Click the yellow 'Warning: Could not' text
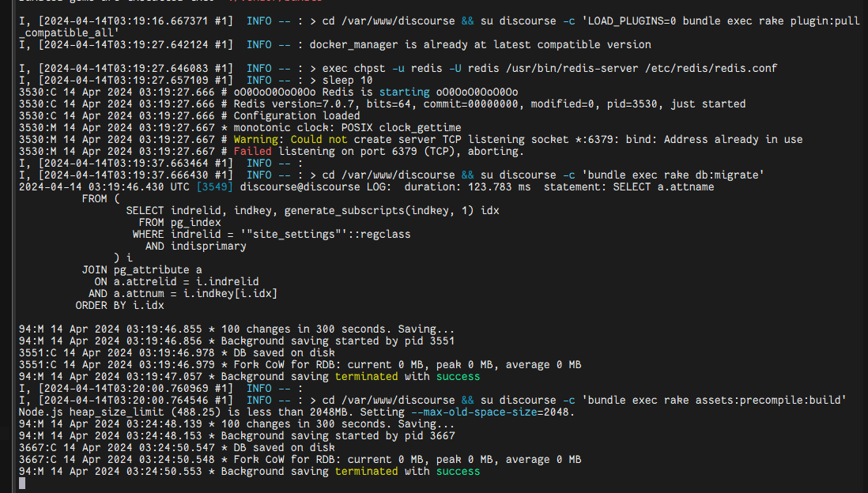The width and height of the screenshot is (868, 493). click(290, 140)
